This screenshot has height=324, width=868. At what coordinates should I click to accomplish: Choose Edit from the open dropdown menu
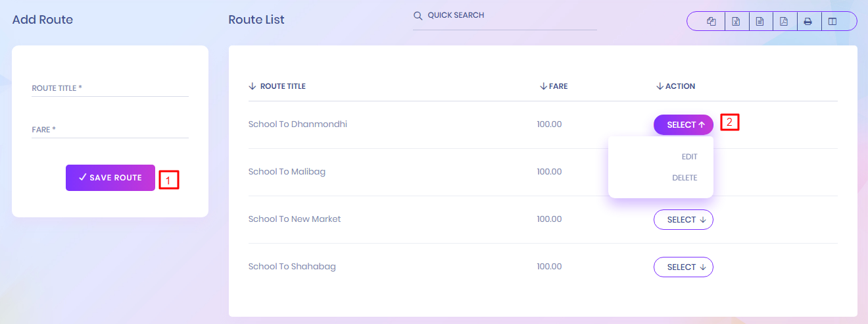point(689,157)
